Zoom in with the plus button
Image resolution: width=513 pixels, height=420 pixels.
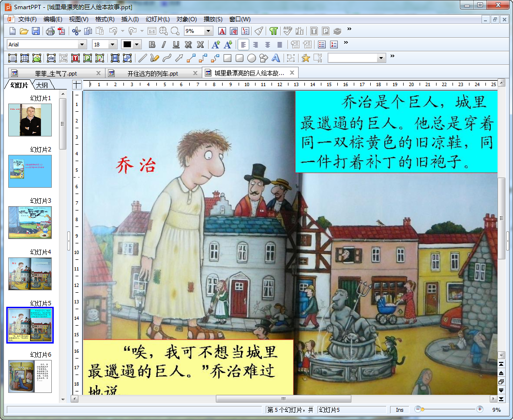tap(480, 409)
